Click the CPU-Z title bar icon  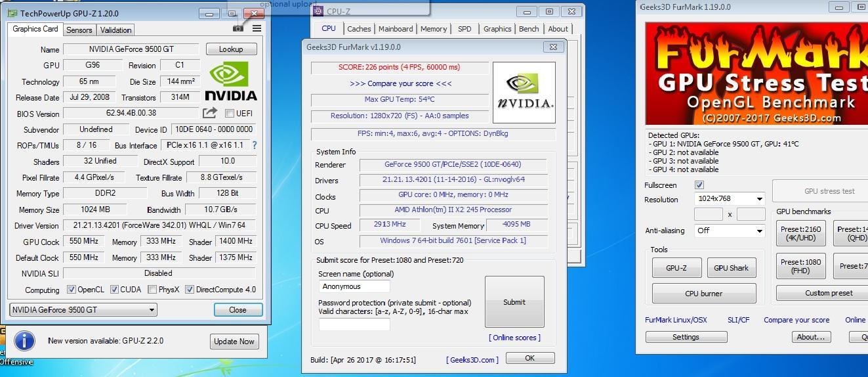click(318, 11)
